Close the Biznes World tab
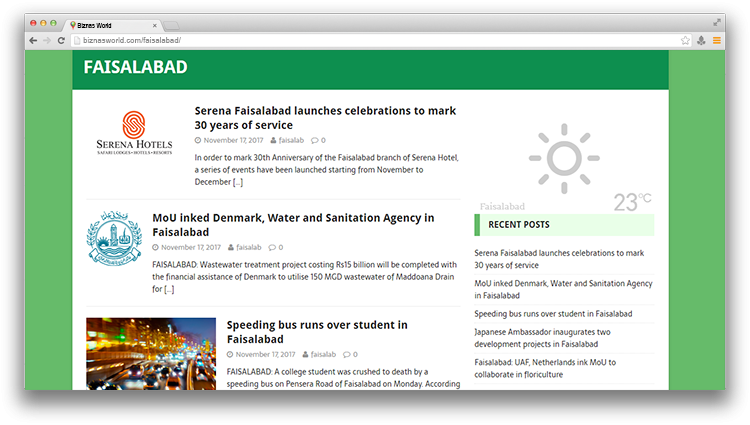Image resolution: width=750 pixels, height=425 pixels. (x=154, y=23)
